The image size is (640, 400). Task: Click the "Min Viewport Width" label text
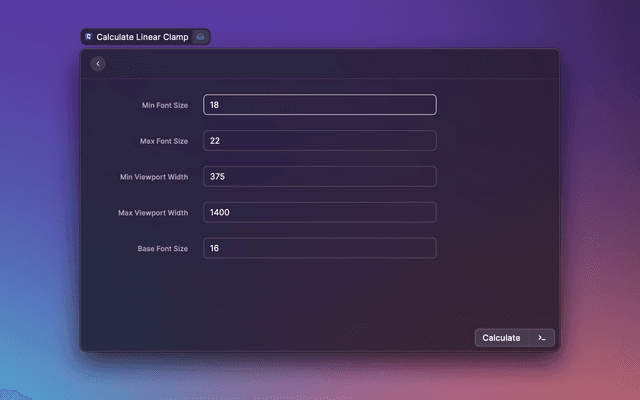(x=153, y=177)
